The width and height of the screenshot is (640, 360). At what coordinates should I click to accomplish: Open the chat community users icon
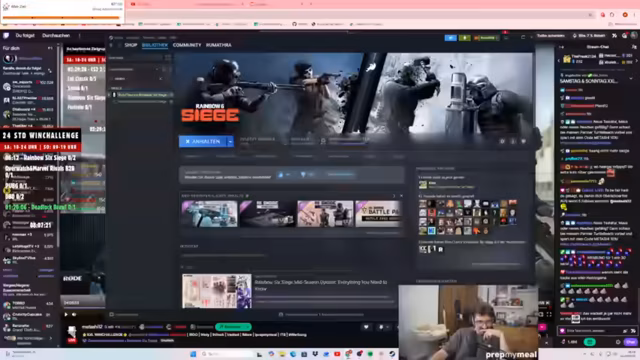tap(634, 47)
